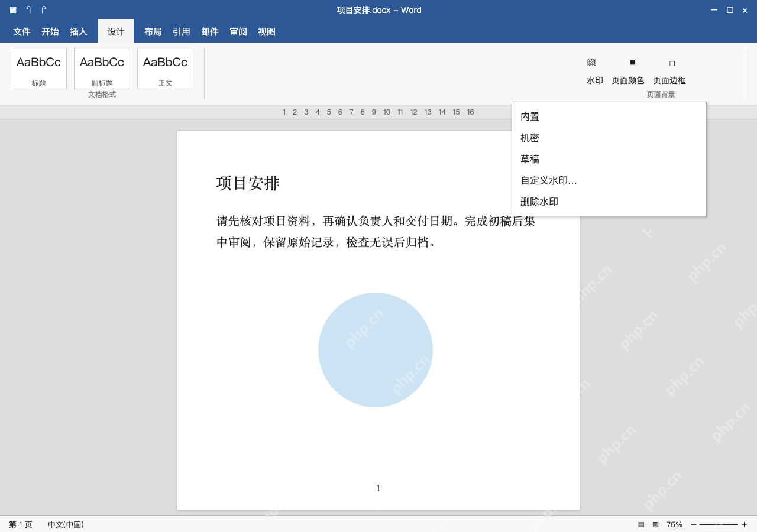
Task: Choose the 机密 watermark option
Action: point(609,138)
